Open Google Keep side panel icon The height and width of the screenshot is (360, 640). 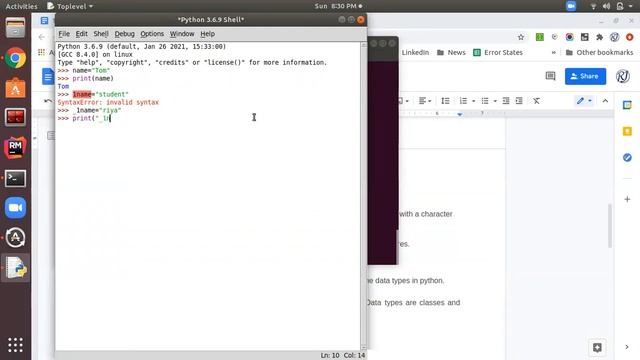pos(627,131)
